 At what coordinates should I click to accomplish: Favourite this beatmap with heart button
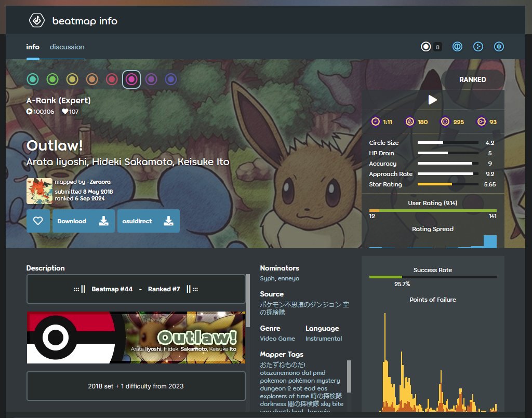click(38, 221)
